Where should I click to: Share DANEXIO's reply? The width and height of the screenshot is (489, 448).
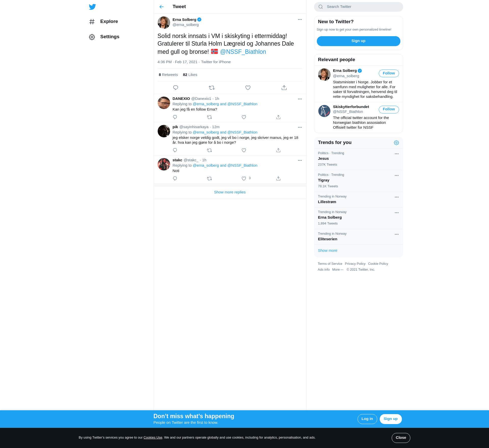pyautogui.click(x=278, y=117)
